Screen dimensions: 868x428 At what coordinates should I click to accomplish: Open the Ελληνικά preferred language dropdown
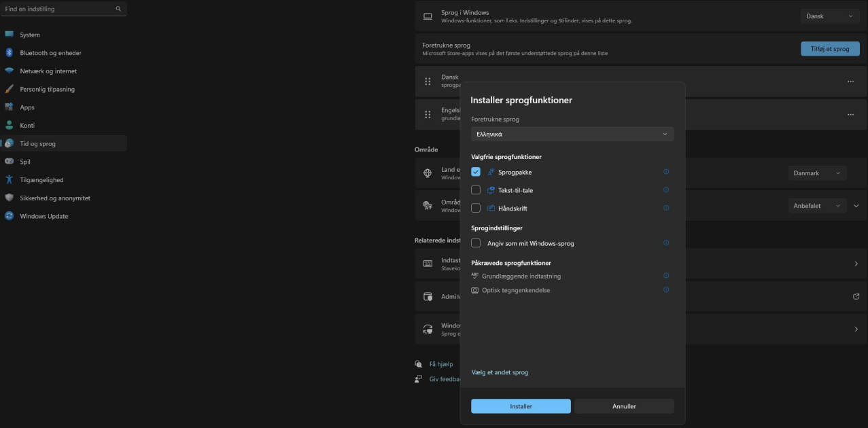(x=572, y=135)
